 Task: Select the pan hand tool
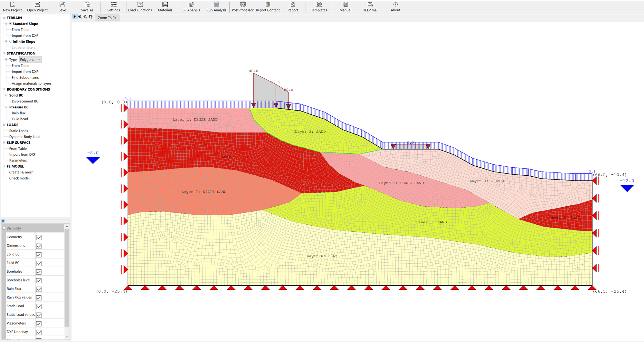tap(91, 17)
